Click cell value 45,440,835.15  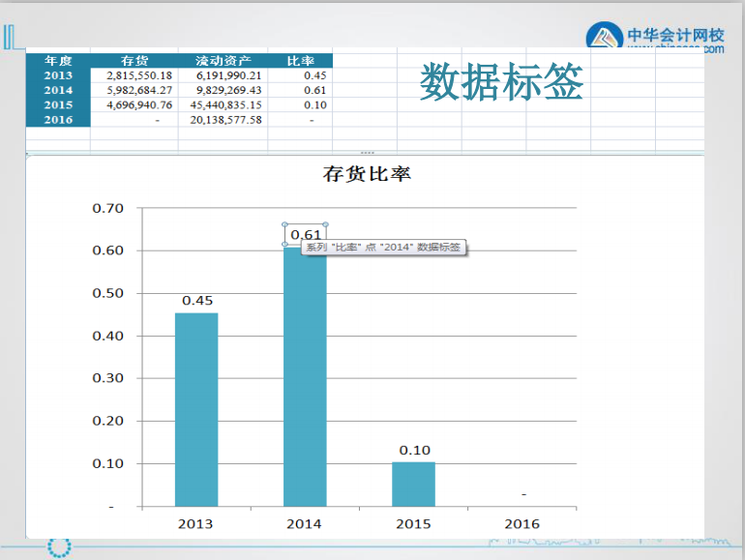point(225,105)
